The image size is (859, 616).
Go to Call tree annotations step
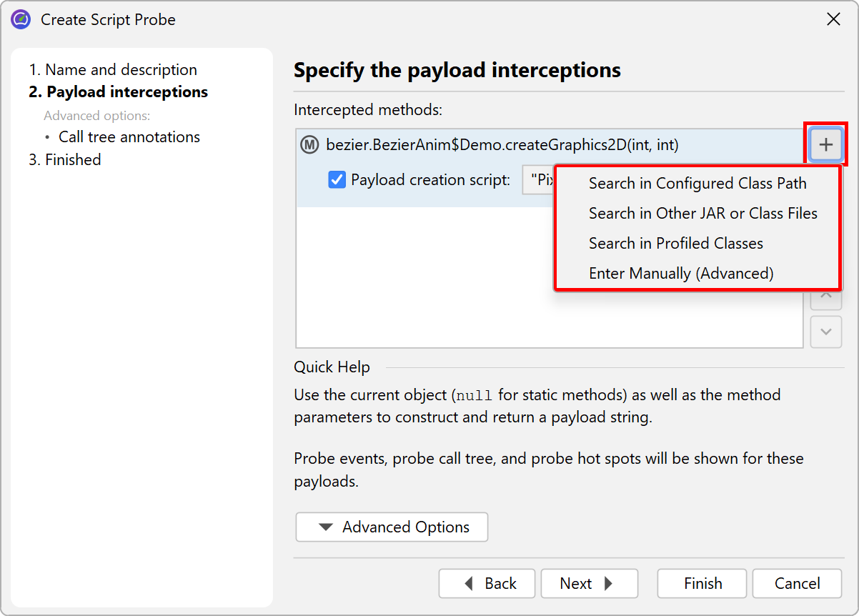129,137
